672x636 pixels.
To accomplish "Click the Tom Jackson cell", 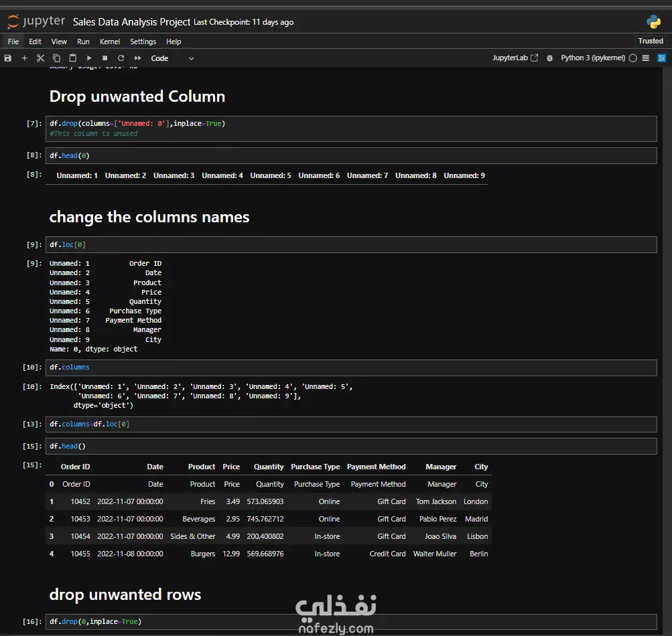I will (436, 501).
